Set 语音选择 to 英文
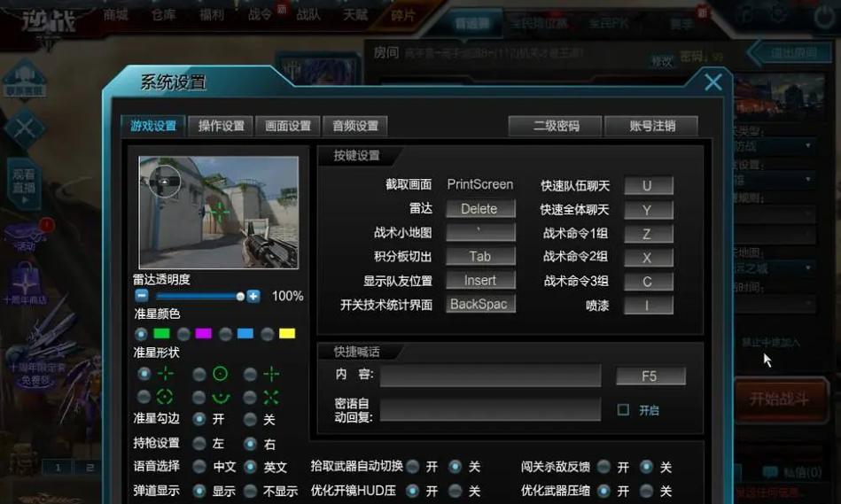 (x=250, y=467)
